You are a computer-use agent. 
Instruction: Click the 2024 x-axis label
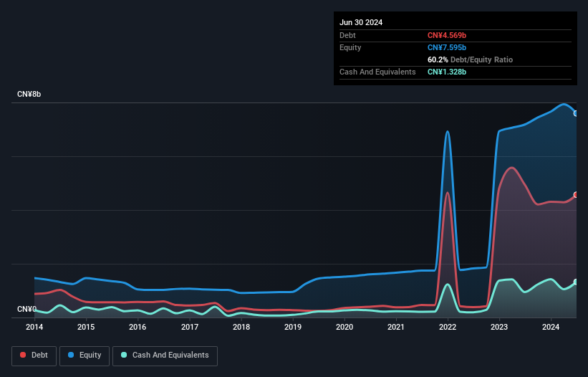click(x=551, y=327)
